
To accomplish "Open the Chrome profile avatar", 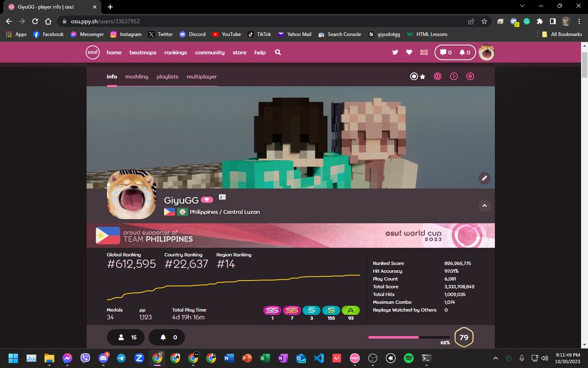I will pyautogui.click(x=566, y=22).
